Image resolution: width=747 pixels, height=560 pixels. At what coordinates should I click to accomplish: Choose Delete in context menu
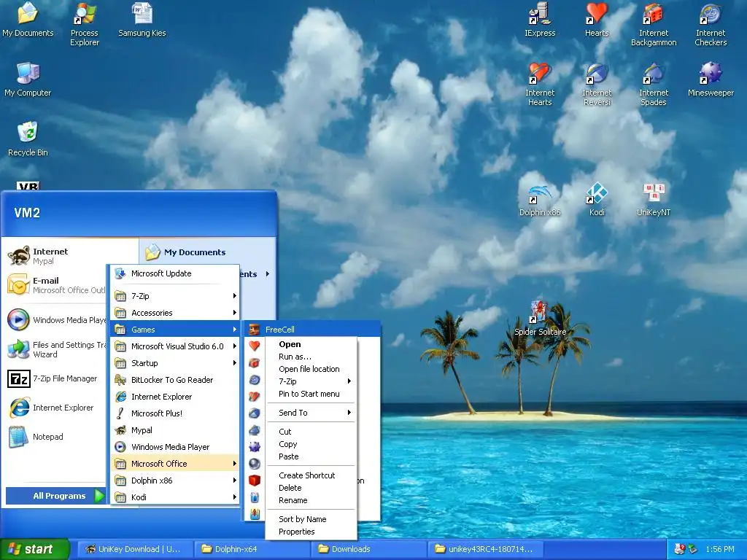(311, 488)
